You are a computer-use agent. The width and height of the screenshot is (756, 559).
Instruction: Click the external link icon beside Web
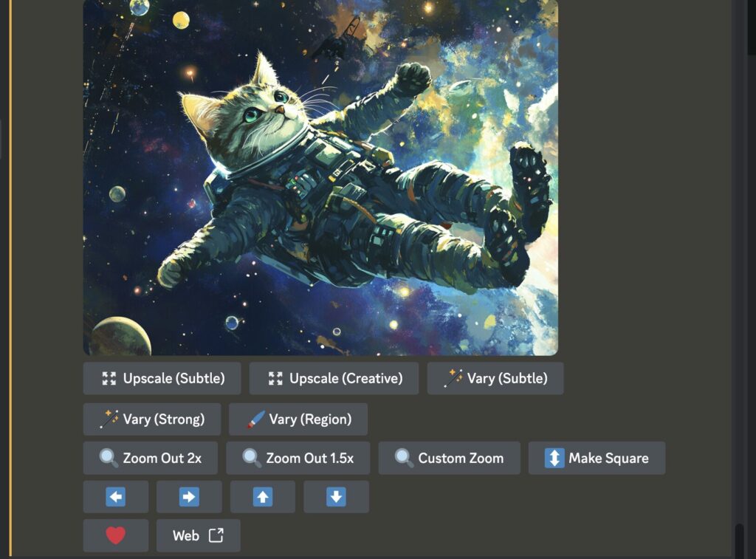tap(215, 535)
